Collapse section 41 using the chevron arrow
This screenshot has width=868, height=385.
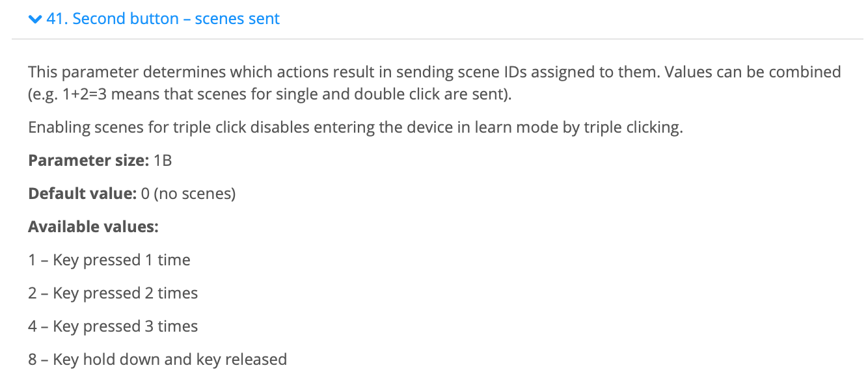[x=36, y=20]
